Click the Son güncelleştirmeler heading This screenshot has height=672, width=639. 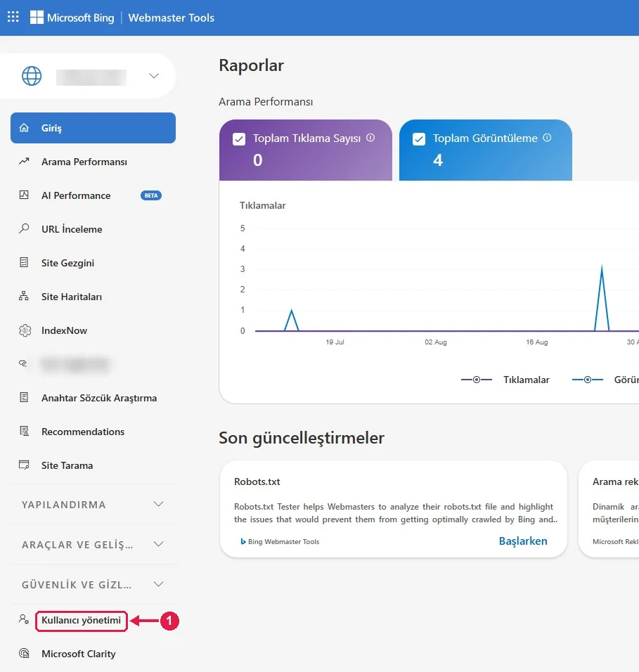coord(302,437)
